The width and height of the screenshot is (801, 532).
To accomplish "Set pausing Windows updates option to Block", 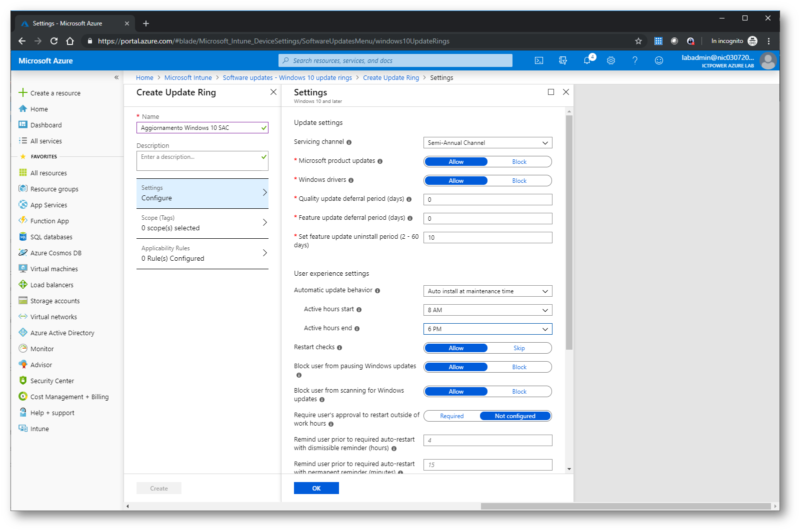I will coord(519,367).
